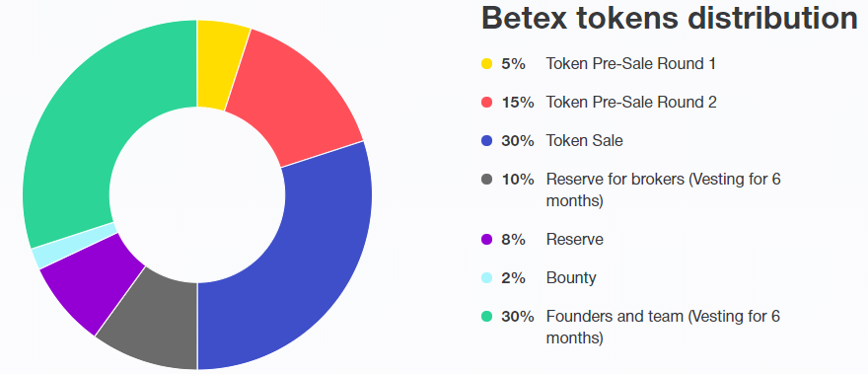The image size is (868, 374).
Task: Click the Token Sale legend label
Action: (x=584, y=141)
